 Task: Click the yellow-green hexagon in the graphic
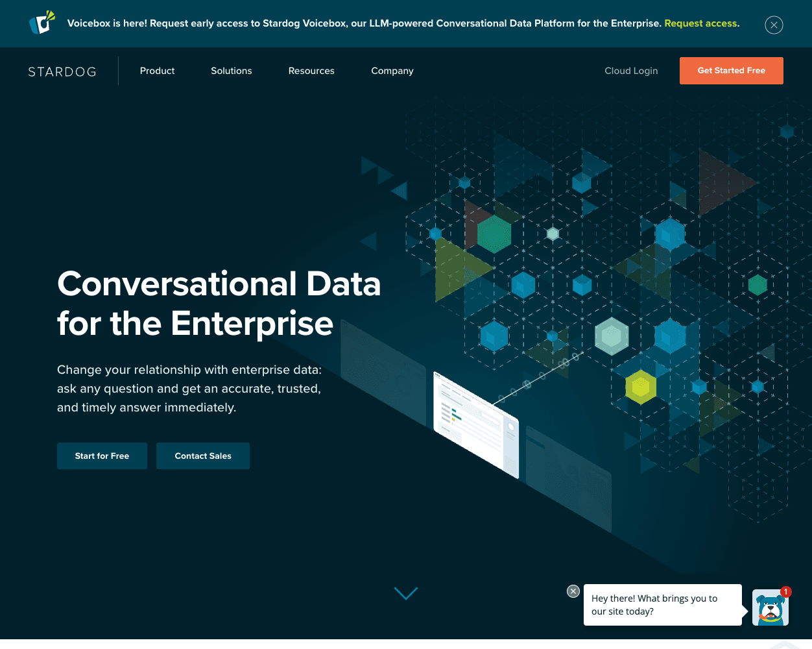click(641, 387)
